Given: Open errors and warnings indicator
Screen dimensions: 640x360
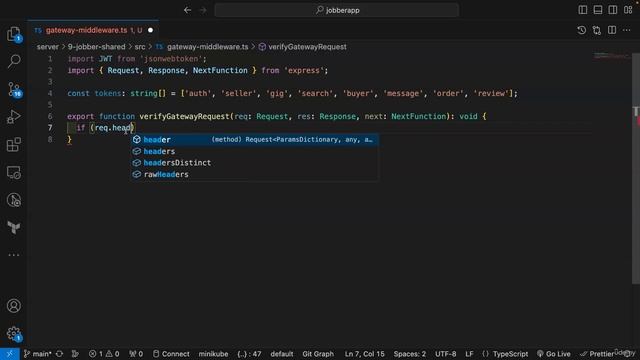Looking at the screenshot, I should pyautogui.click(x=104, y=354).
